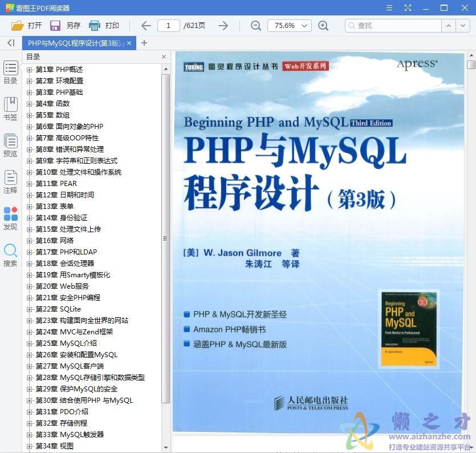Expand 第11章 PEAR
This screenshot has width=476, height=453.
tap(30, 184)
